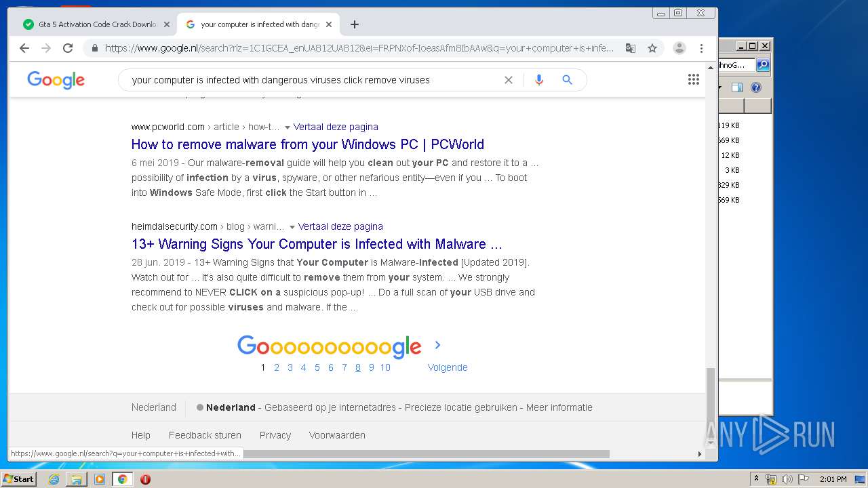868x488 pixels.
Task: Clear the search query with X
Action: [x=509, y=80]
